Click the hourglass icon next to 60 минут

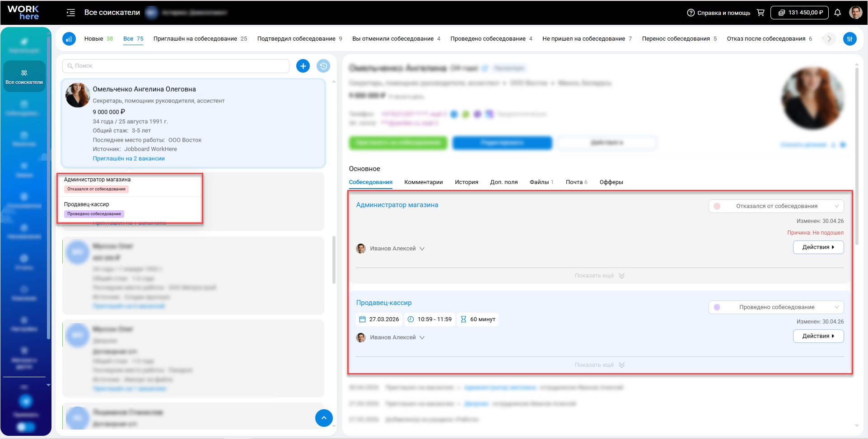tap(463, 319)
